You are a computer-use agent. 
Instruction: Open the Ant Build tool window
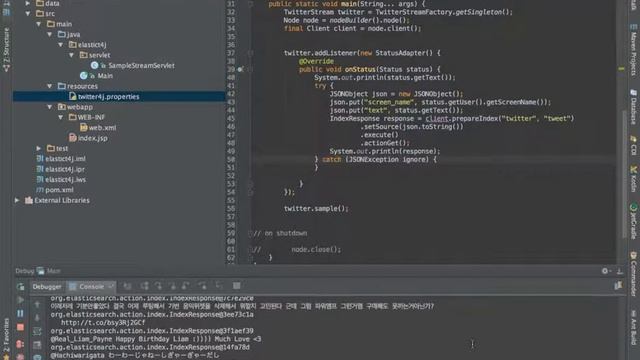(633, 327)
